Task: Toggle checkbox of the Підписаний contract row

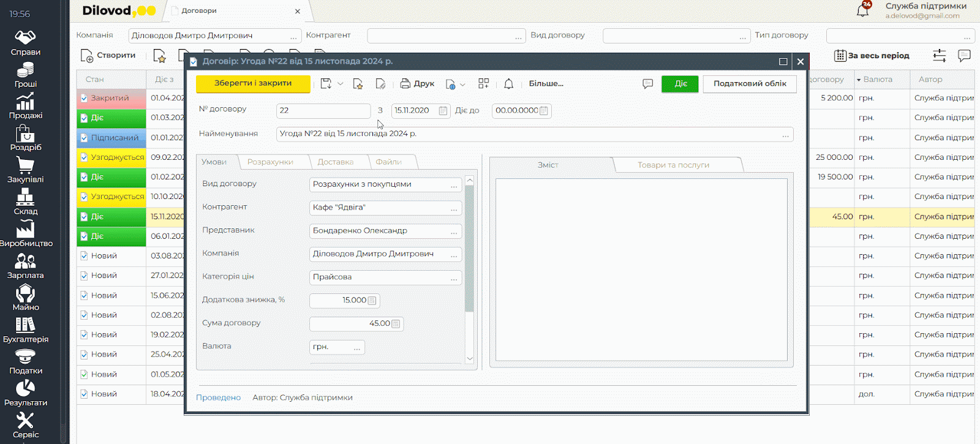Action: [84, 138]
